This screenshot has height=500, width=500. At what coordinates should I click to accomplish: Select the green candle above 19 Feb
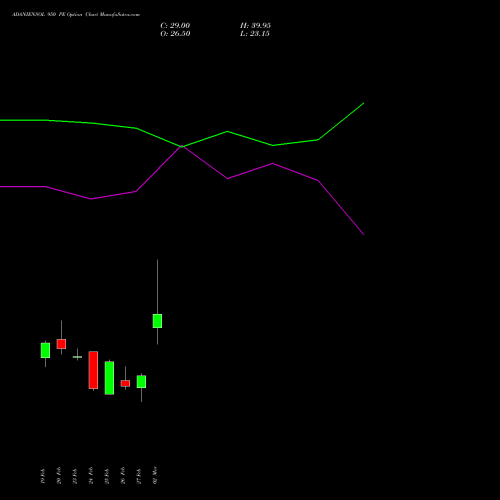45,350
